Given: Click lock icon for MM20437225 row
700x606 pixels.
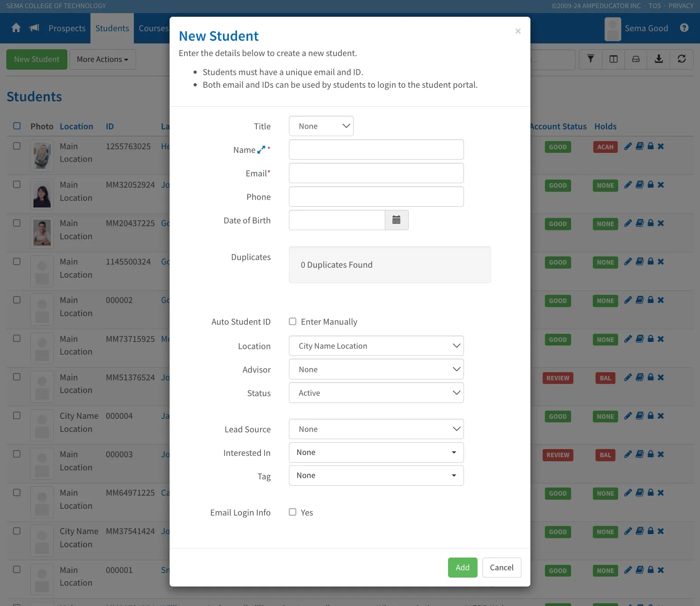Looking at the screenshot, I should 651,223.
